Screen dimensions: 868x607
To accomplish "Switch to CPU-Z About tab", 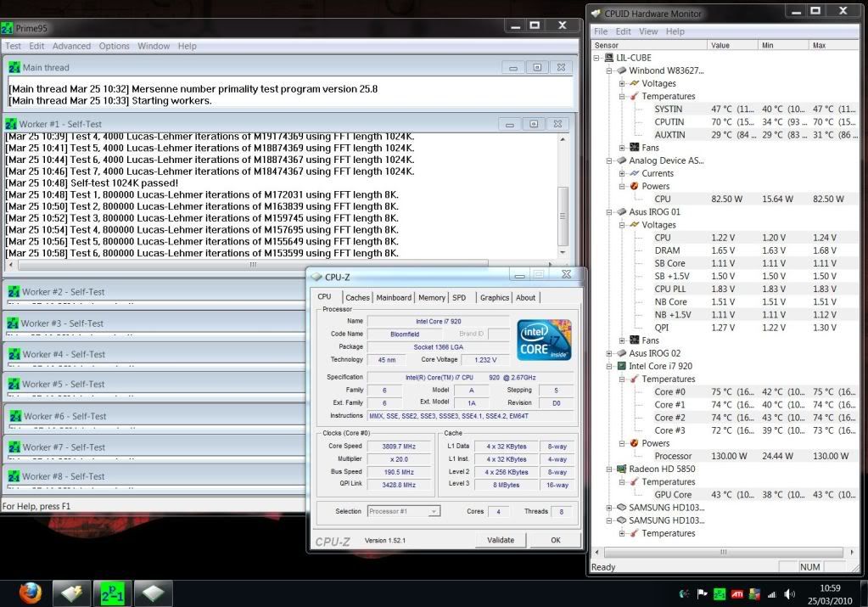I will pos(525,297).
